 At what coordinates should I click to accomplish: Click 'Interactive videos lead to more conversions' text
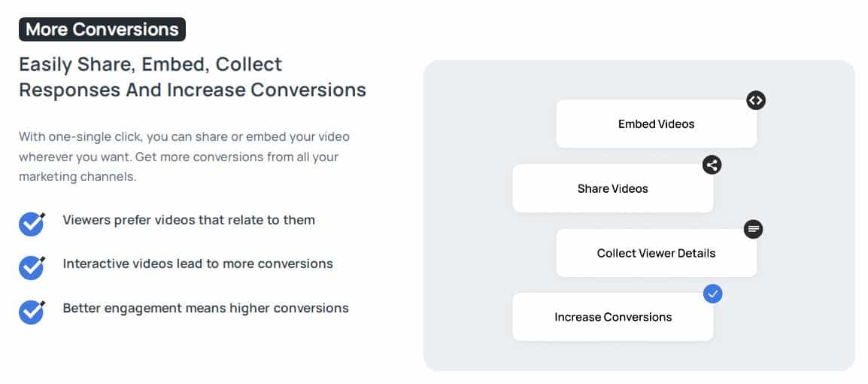[x=198, y=264]
